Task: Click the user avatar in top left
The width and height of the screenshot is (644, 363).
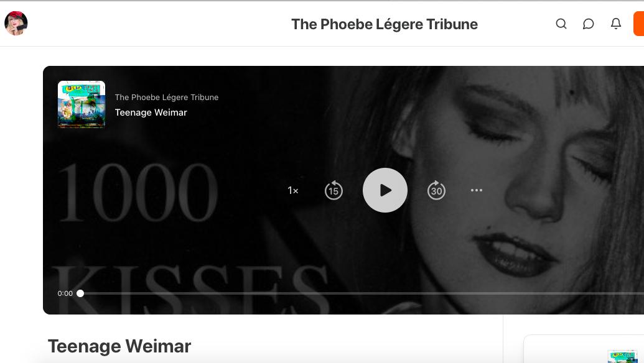Action: 16,24
